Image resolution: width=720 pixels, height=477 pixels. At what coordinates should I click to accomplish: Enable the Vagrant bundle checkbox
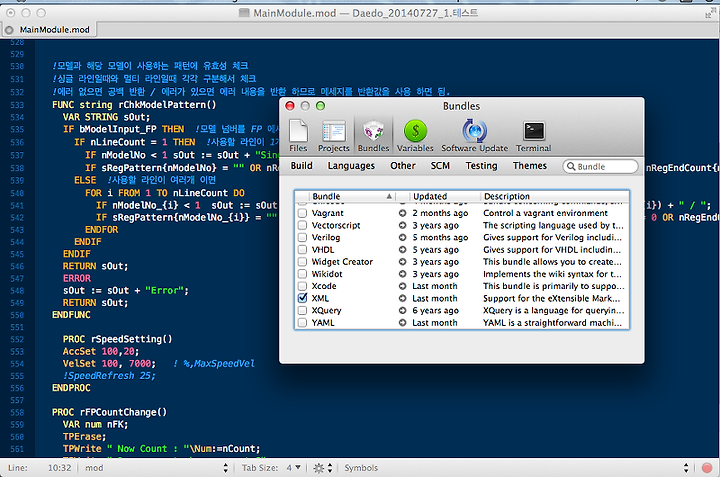[x=302, y=213]
